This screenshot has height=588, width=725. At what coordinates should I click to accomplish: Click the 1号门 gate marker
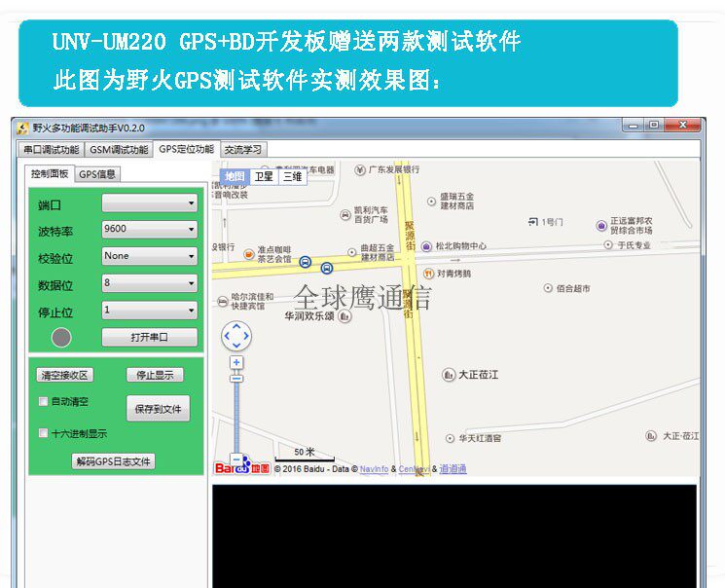pyautogui.click(x=533, y=222)
